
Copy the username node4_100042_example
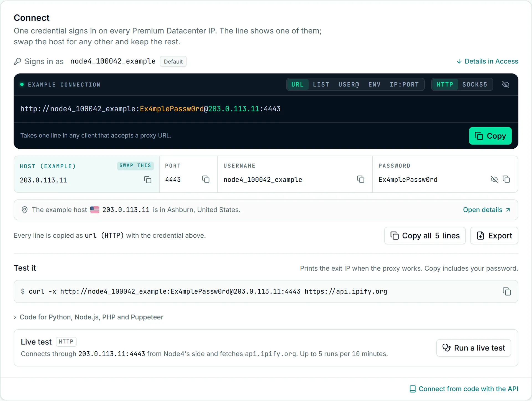tap(360, 179)
